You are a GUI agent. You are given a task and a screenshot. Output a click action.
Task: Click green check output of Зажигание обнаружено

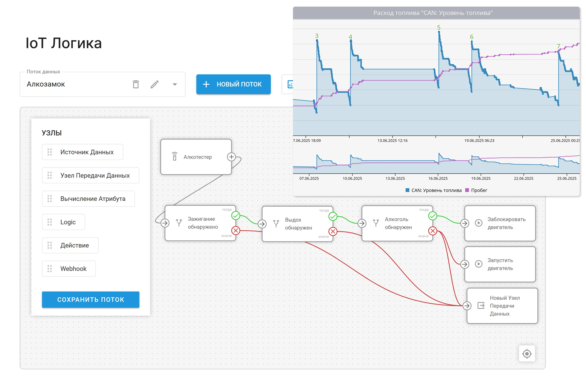235,216
